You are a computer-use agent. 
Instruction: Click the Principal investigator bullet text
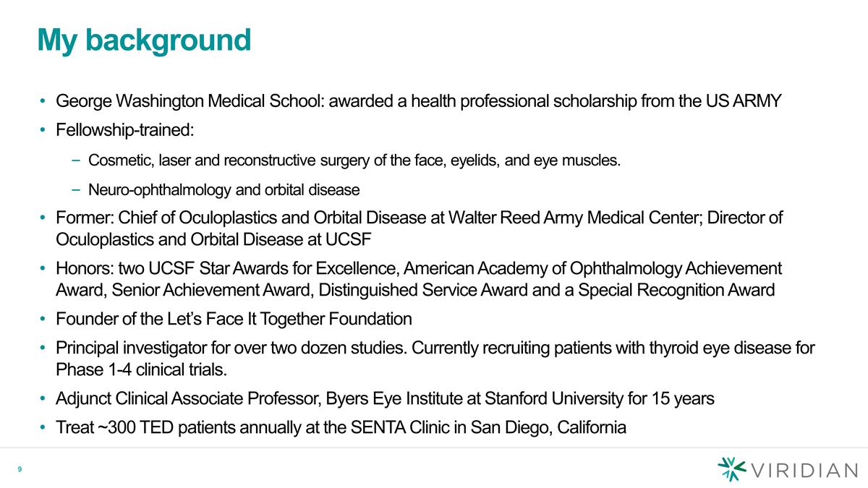(x=435, y=349)
